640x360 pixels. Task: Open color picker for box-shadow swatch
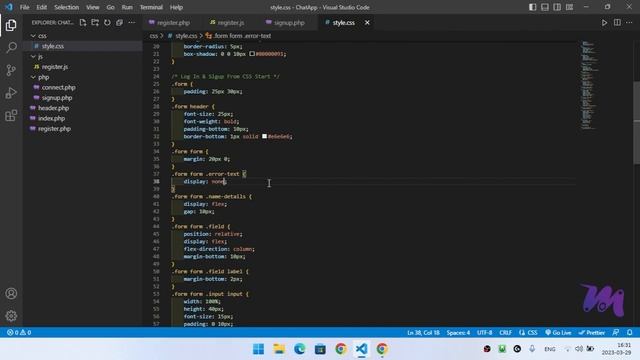tap(252, 53)
